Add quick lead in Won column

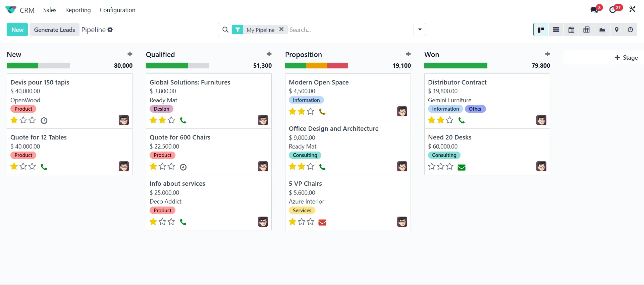(547, 54)
